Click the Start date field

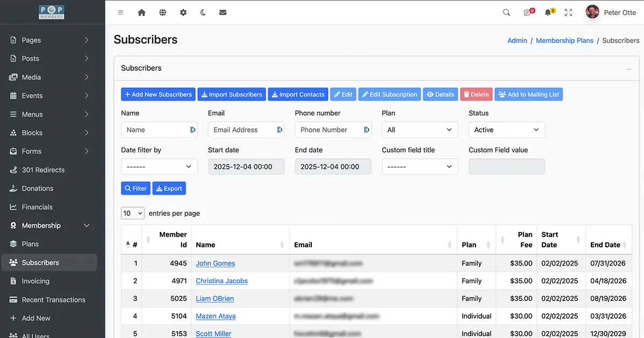(x=246, y=167)
